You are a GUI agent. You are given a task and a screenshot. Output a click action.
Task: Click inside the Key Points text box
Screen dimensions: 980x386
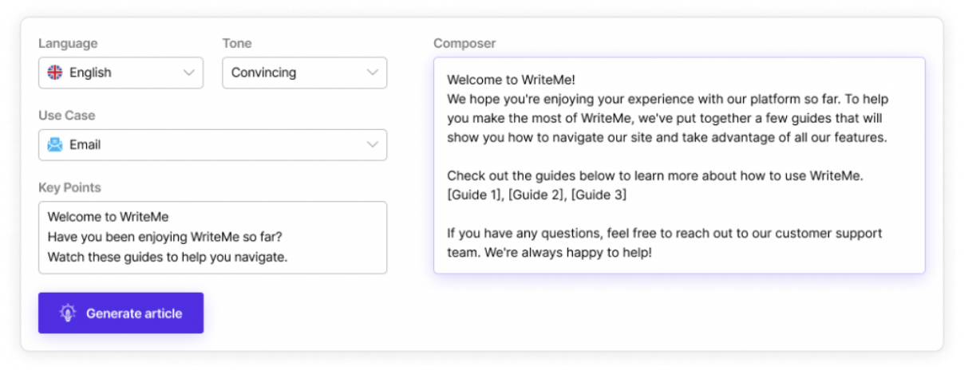(x=213, y=238)
